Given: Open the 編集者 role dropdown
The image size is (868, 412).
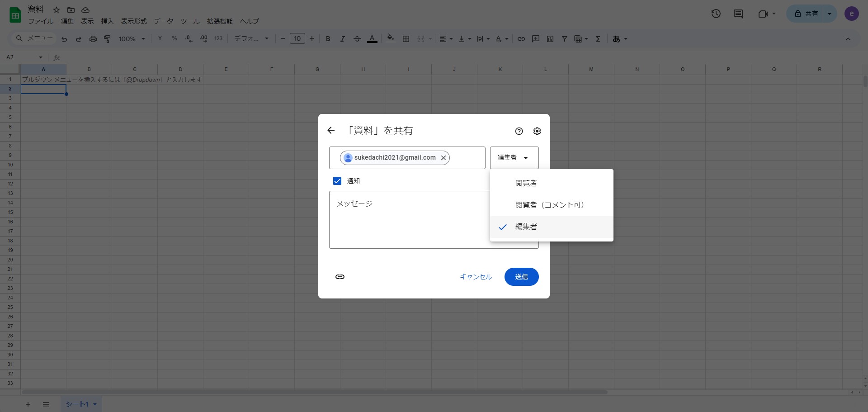Looking at the screenshot, I should tap(514, 158).
